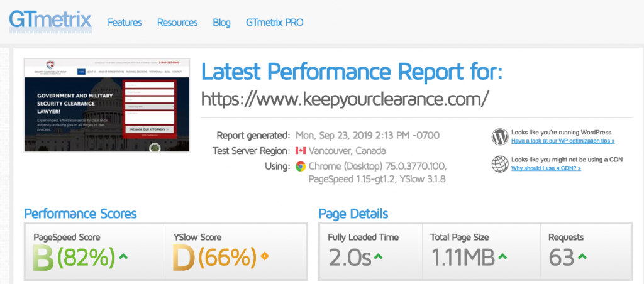The width and height of the screenshot is (644, 284).
Task: Click the WordPress logo icon
Action: point(500,137)
